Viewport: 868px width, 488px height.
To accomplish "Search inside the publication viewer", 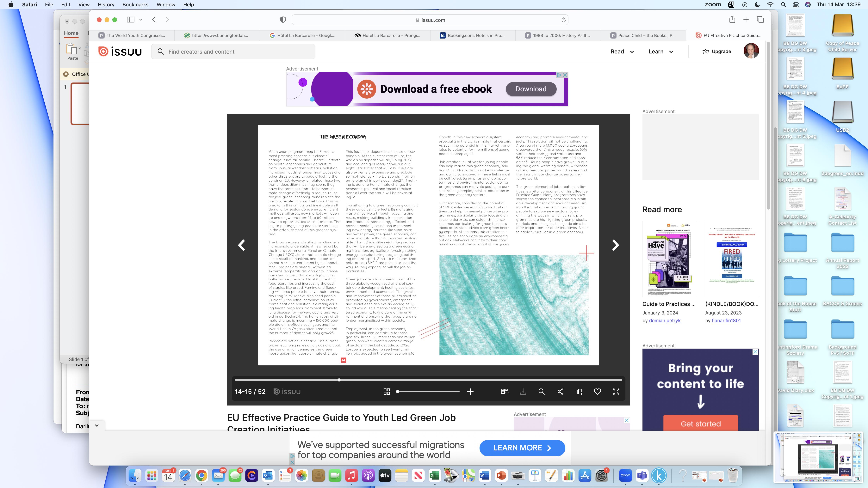I will [542, 391].
